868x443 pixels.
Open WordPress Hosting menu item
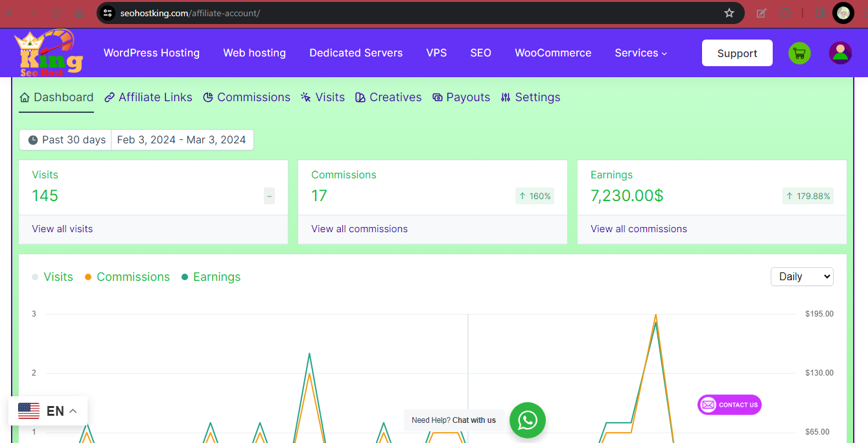click(x=152, y=53)
